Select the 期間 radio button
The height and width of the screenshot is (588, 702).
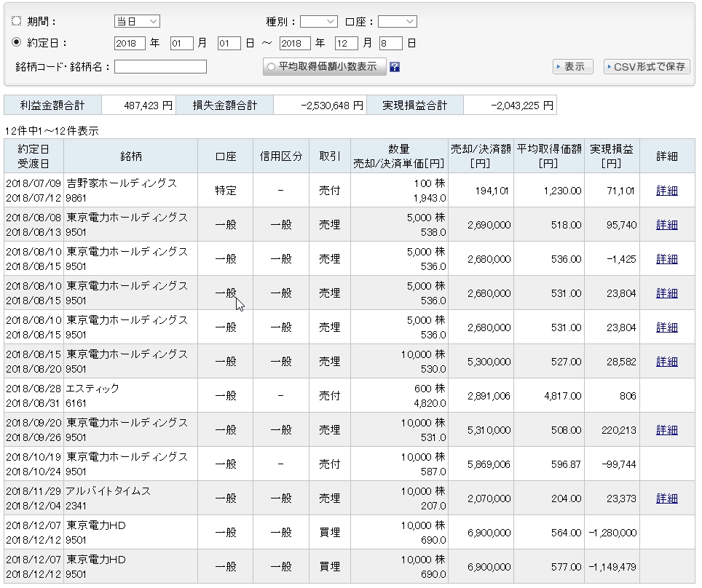coord(17,22)
